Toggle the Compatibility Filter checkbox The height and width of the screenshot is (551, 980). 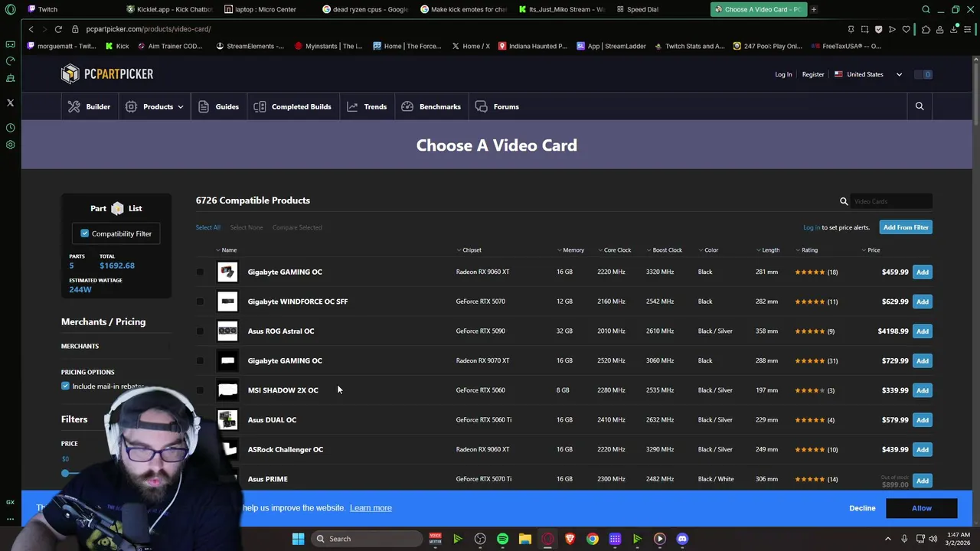pyautogui.click(x=84, y=233)
